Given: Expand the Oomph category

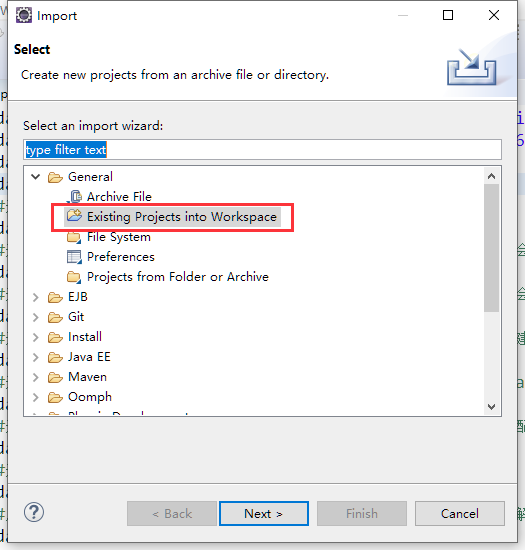Looking at the screenshot, I should click(x=35, y=397).
